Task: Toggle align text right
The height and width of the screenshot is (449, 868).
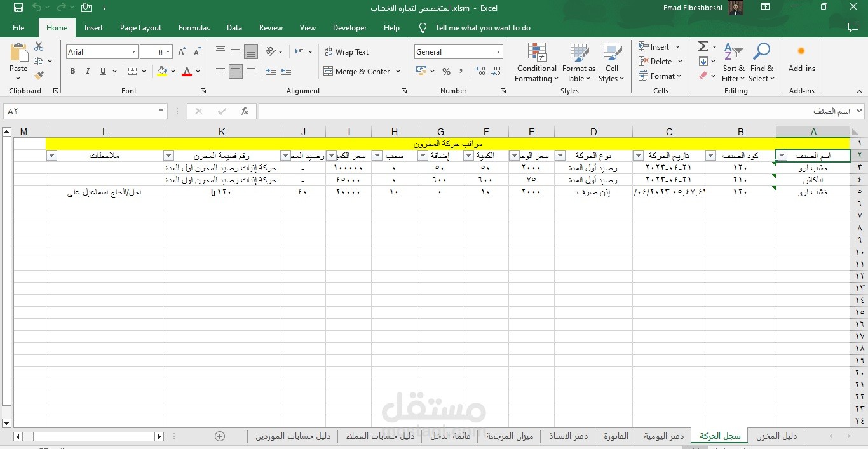Action: click(x=251, y=72)
